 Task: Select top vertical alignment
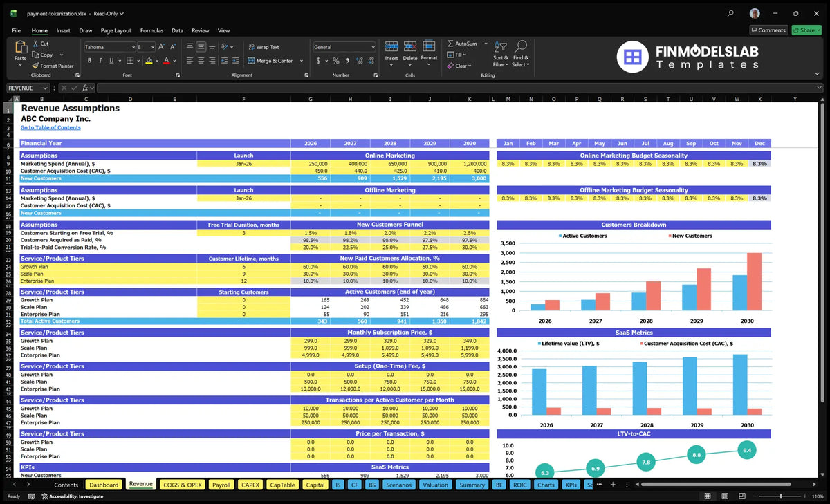pyautogui.click(x=190, y=47)
